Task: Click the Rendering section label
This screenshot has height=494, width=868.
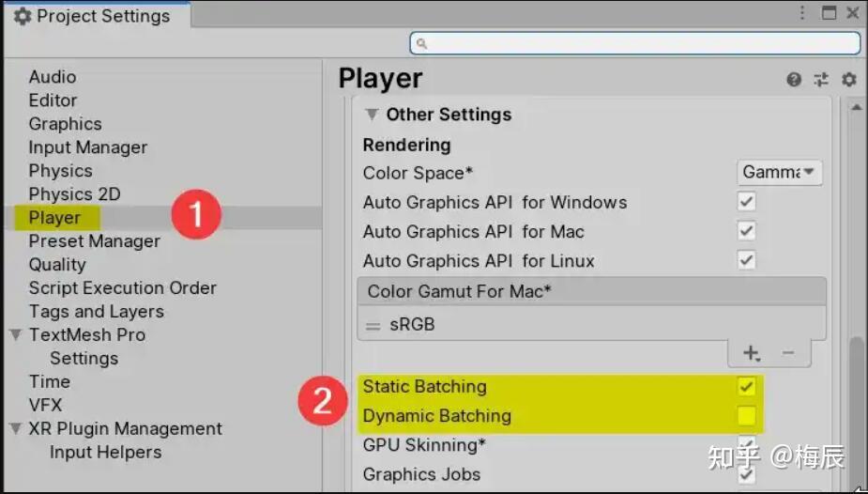Action: [x=407, y=145]
